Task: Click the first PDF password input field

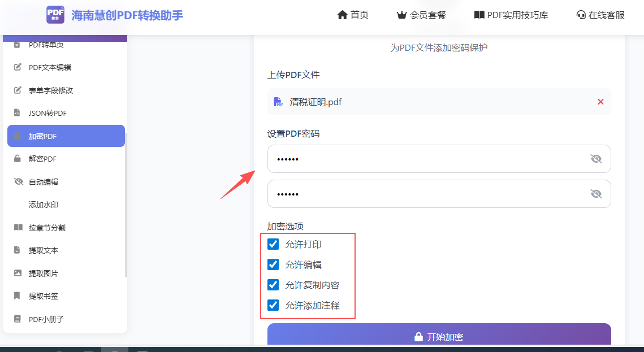Action: click(439, 159)
